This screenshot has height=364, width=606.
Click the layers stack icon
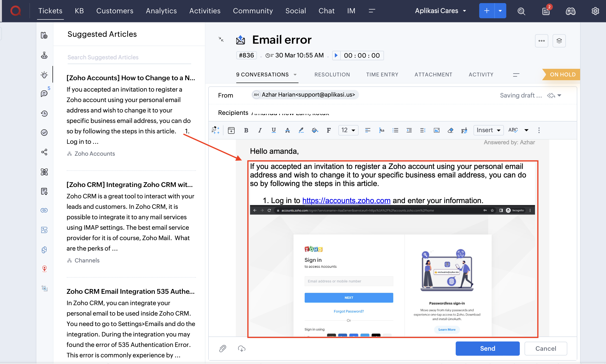point(559,41)
